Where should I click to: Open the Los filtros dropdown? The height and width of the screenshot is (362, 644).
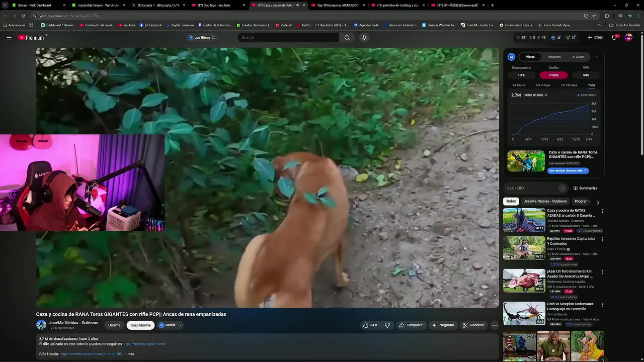pyautogui.click(x=202, y=37)
